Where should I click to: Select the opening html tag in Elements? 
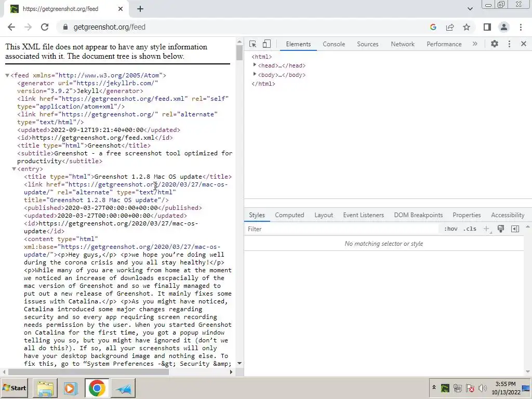click(262, 57)
